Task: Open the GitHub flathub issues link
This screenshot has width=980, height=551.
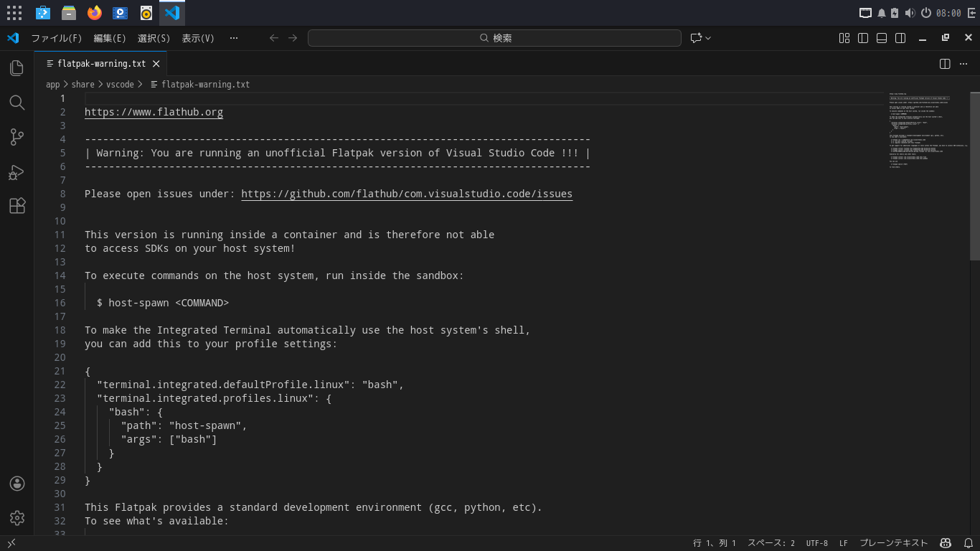Action: 407,194
